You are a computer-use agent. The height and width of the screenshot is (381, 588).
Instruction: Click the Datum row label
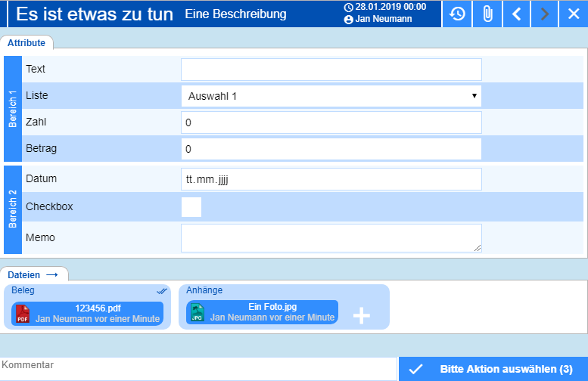pyautogui.click(x=42, y=178)
